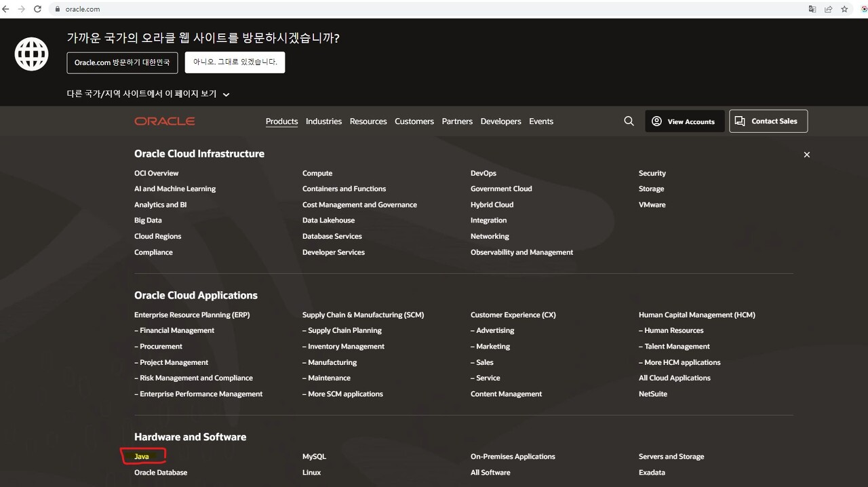Open View Accounts menu
Viewport: 868px width, 487px height.
coord(684,121)
